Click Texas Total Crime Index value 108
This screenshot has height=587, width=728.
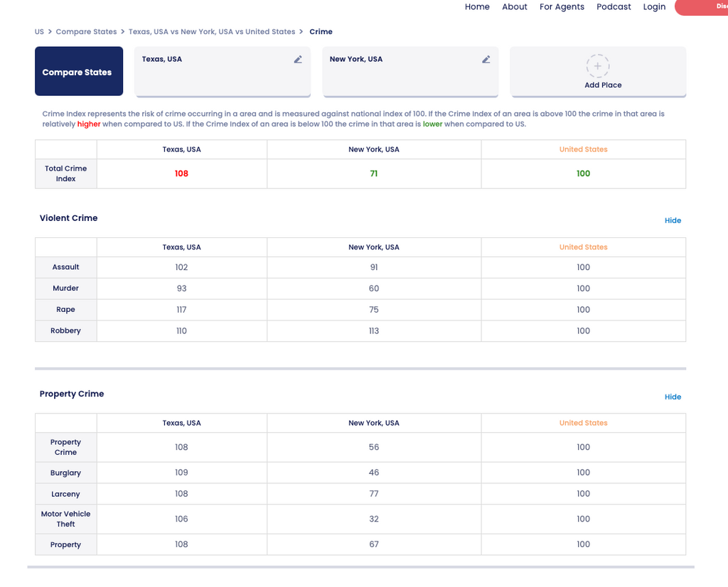(x=181, y=173)
